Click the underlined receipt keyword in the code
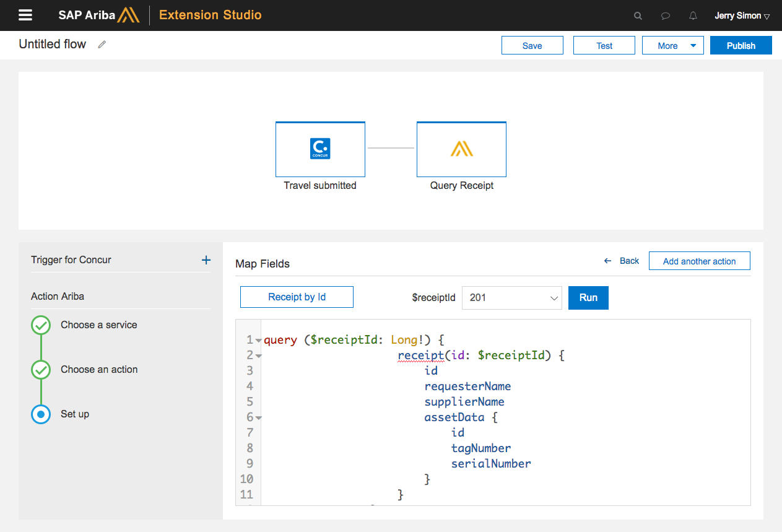782x532 pixels. coord(421,355)
